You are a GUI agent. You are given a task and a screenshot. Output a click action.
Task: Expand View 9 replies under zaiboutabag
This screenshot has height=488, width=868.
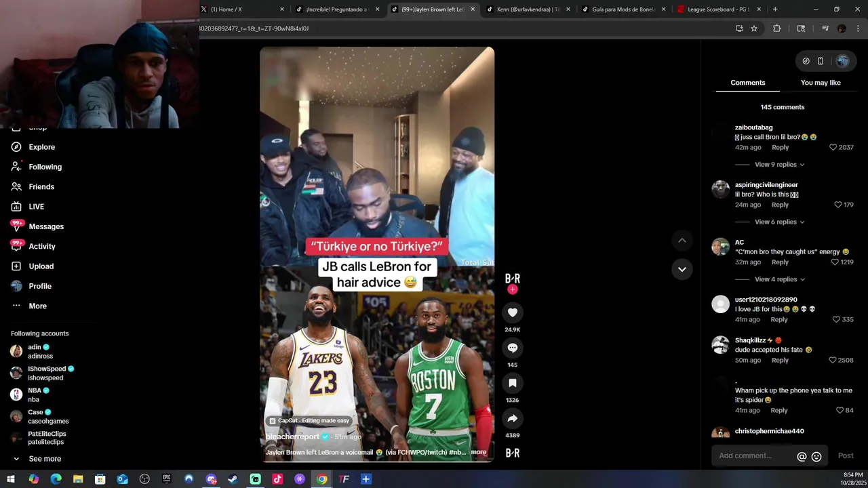click(x=779, y=165)
